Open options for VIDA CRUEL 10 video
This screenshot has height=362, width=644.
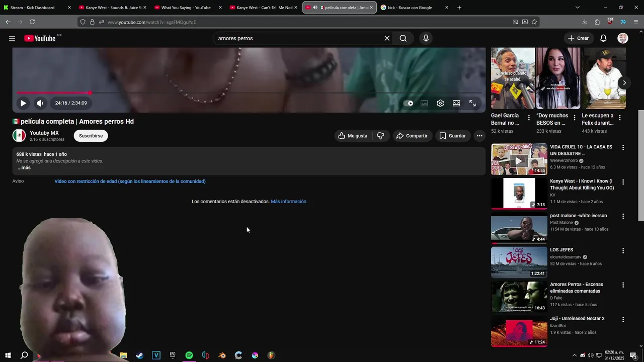[x=623, y=148]
